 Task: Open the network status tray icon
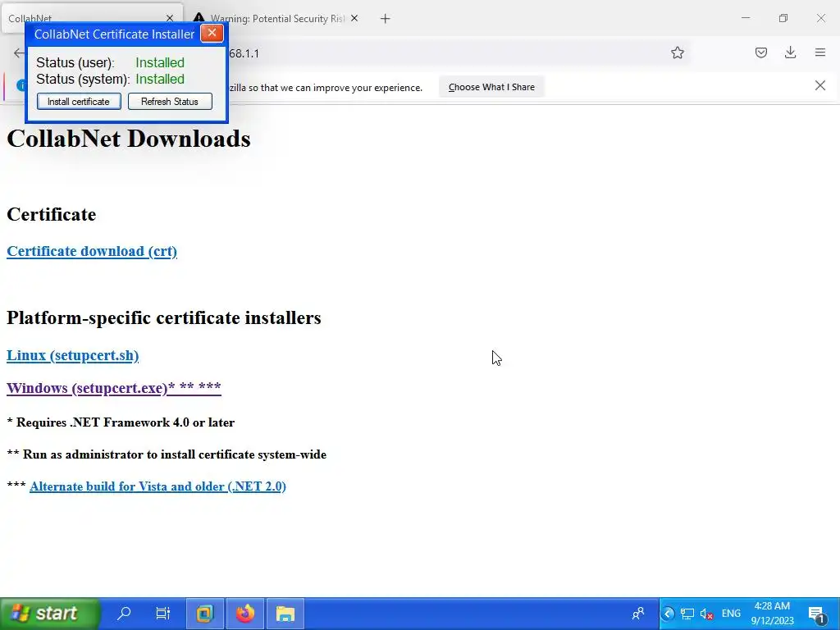click(687, 614)
